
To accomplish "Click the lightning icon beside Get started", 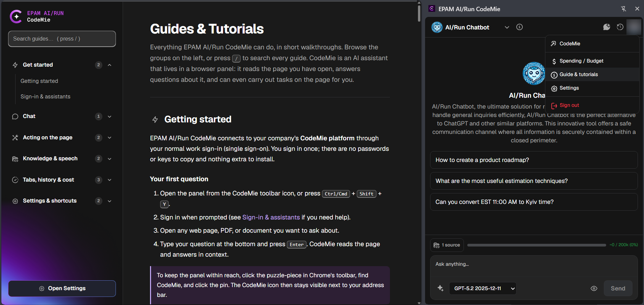I will (x=15, y=65).
